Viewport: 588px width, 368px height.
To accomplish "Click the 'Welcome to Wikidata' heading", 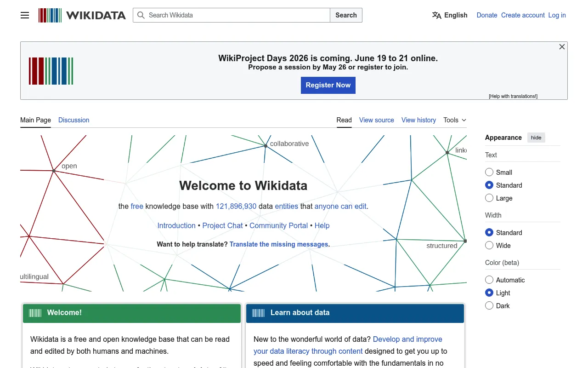I will [243, 185].
